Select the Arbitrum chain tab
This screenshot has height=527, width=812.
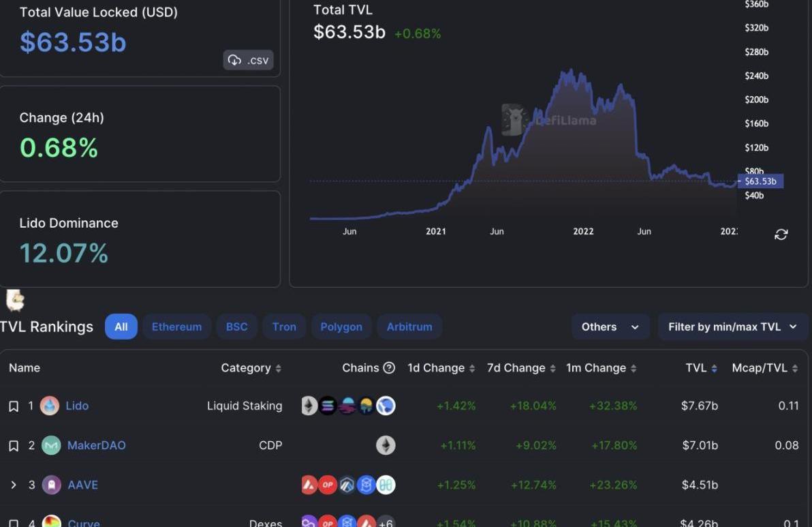point(409,327)
